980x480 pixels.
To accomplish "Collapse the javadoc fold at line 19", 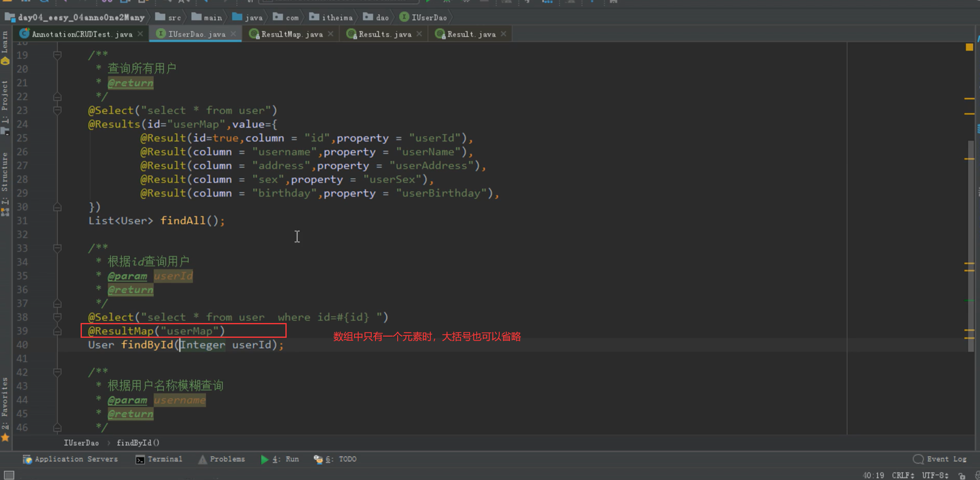I will point(58,55).
